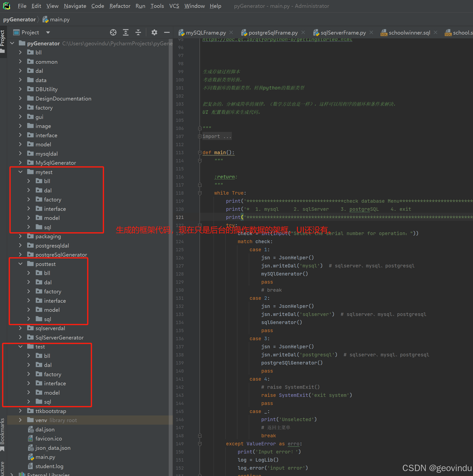Expand the ttkbootstrap folder

tap(20, 411)
